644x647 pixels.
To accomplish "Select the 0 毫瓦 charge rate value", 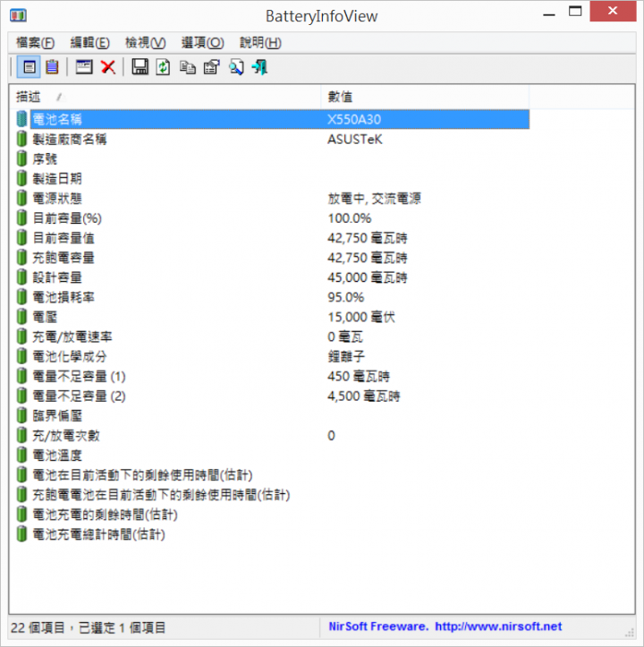I will click(345, 337).
